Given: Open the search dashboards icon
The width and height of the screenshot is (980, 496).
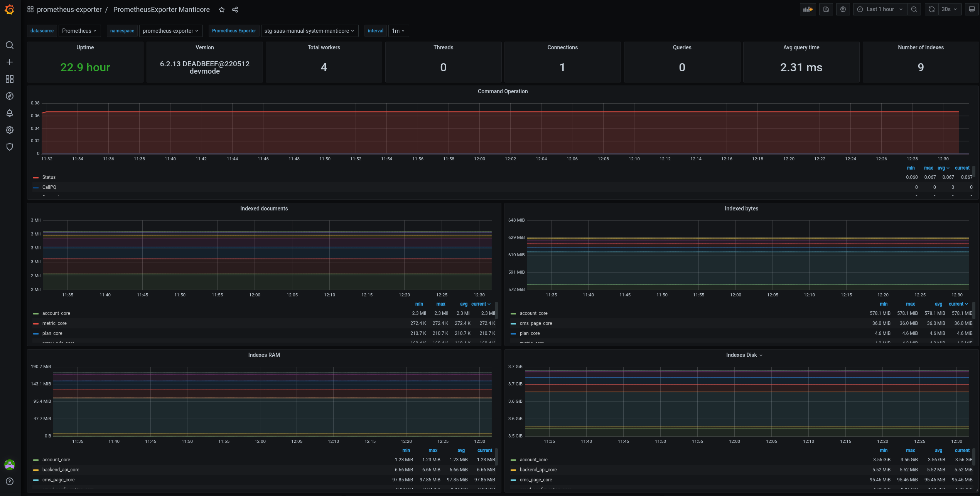Looking at the screenshot, I should tap(10, 45).
